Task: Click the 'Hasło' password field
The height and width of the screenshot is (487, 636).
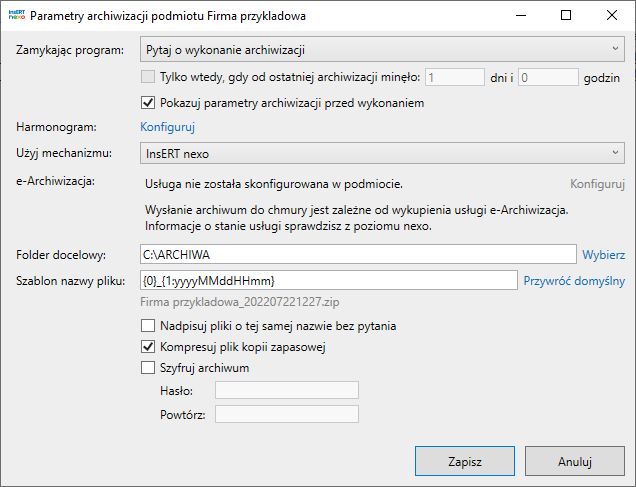Action: [x=287, y=391]
